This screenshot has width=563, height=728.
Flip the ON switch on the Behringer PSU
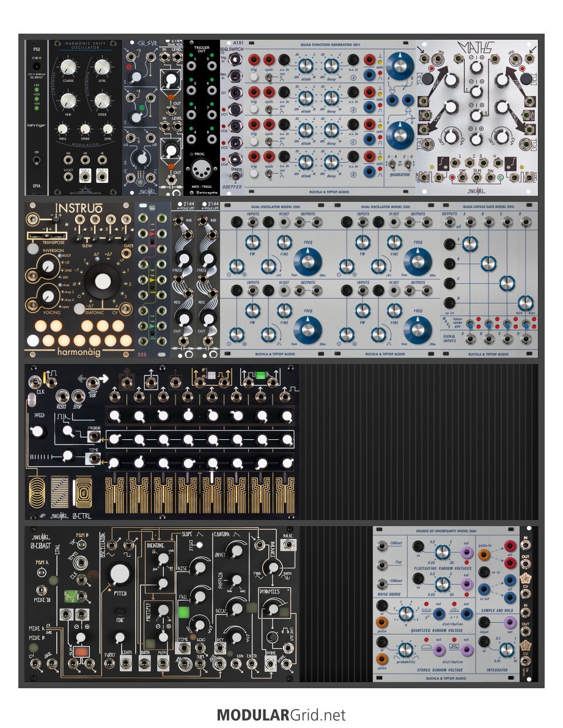(37, 161)
